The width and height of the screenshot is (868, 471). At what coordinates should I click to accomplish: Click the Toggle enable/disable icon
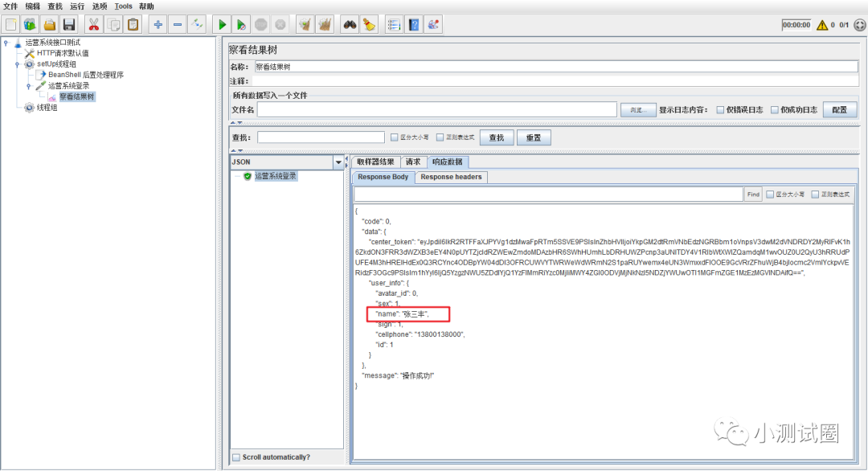pos(197,24)
